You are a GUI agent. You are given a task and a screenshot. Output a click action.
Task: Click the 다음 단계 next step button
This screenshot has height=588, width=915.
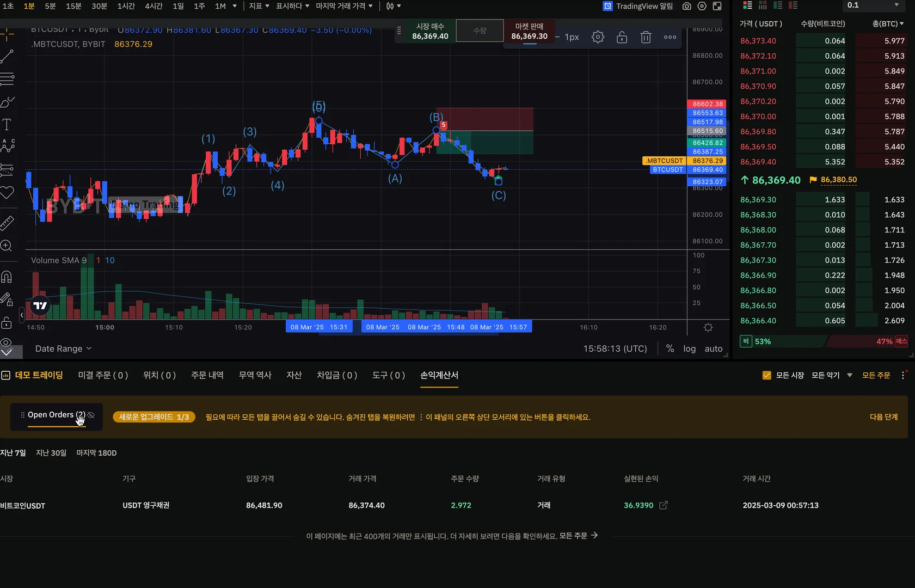[884, 417]
